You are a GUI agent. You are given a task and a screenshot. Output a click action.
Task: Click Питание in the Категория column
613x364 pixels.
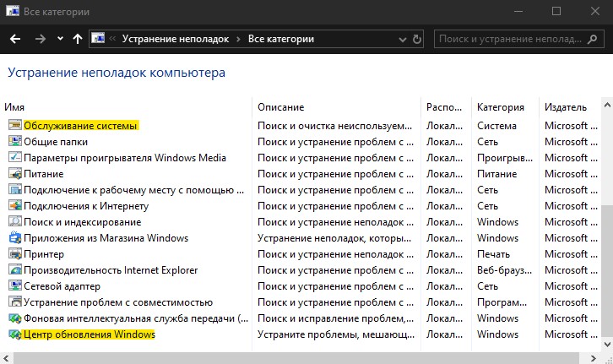coord(496,174)
